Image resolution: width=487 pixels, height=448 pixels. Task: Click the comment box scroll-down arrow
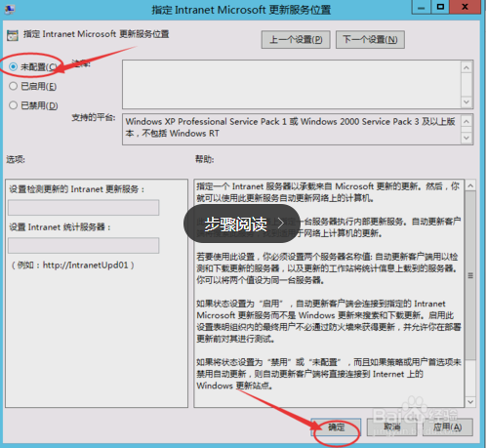pos(467,102)
